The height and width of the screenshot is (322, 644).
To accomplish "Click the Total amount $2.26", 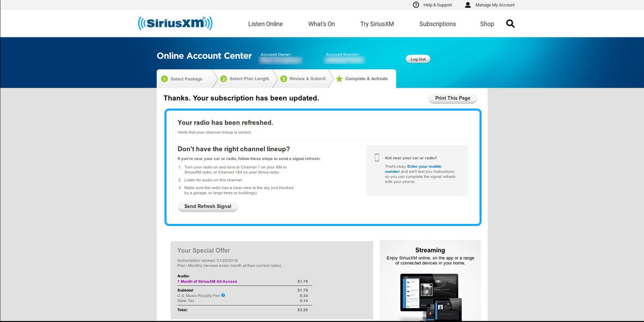I will coord(303,310).
